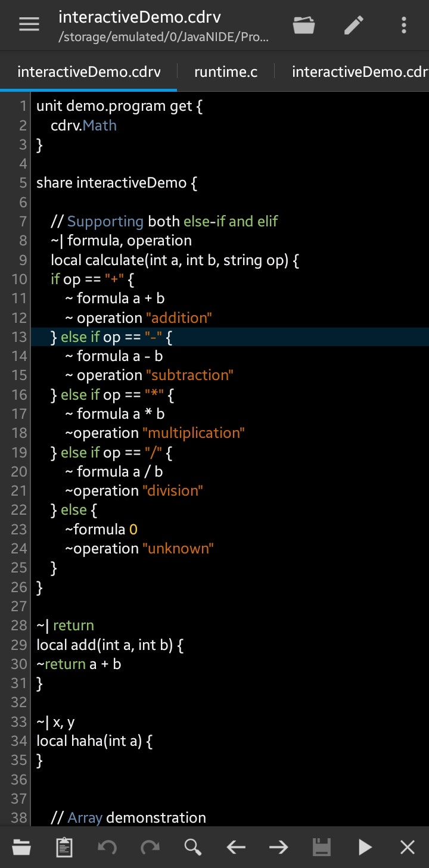The image size is (429, 868).
Task: Undo the last edit
Action: click(x=107, y=847)
